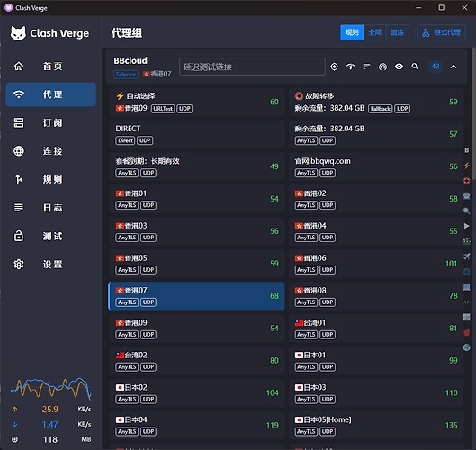
Task: Click the filter search magnifier icon in BBcloud header
Action: [x=415, y=67]
